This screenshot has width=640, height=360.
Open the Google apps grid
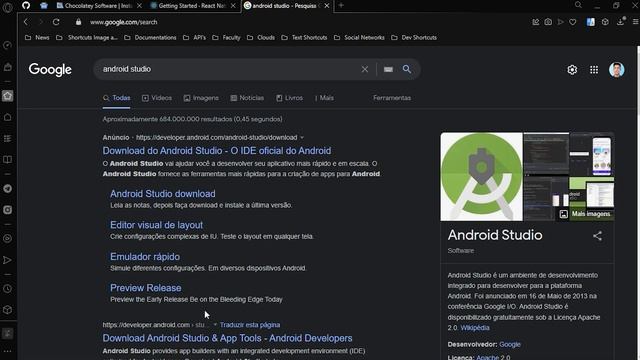(x=594, y=70)
